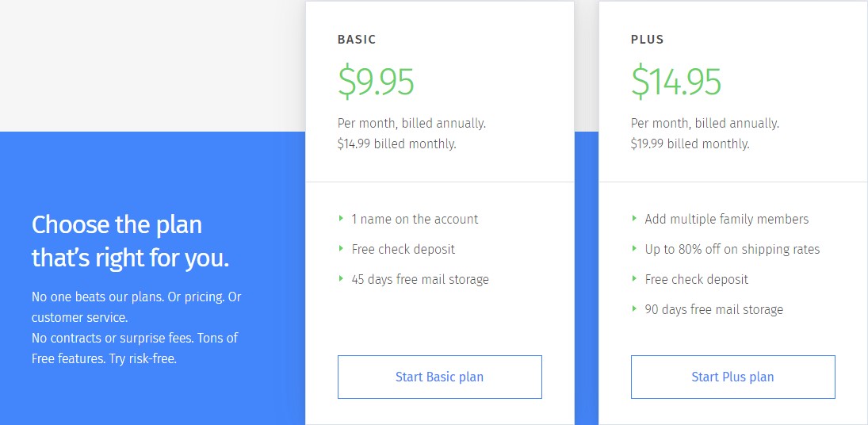Viewport: 868px width, 425px height.
Task: Click the Start Basic plan button
Action: [x=439, y=377]
